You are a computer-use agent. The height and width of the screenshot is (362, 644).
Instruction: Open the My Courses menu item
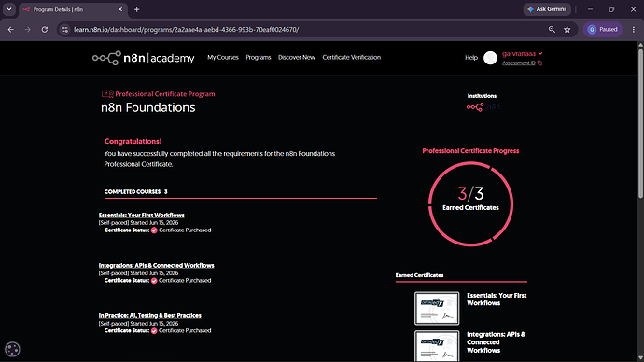(223, 58)
